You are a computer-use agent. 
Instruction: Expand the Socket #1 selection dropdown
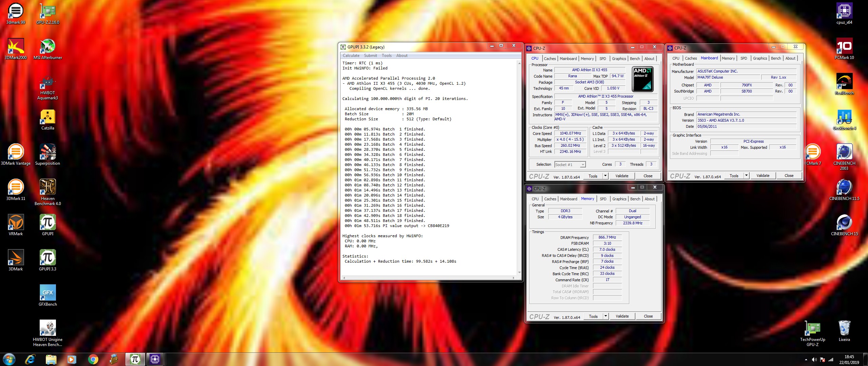coord(583,165)
